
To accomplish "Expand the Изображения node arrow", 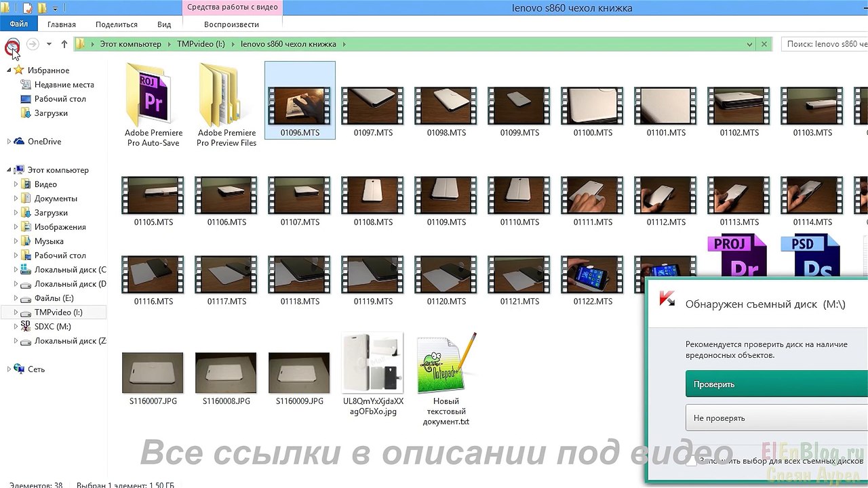I will [x=16, y=227].
